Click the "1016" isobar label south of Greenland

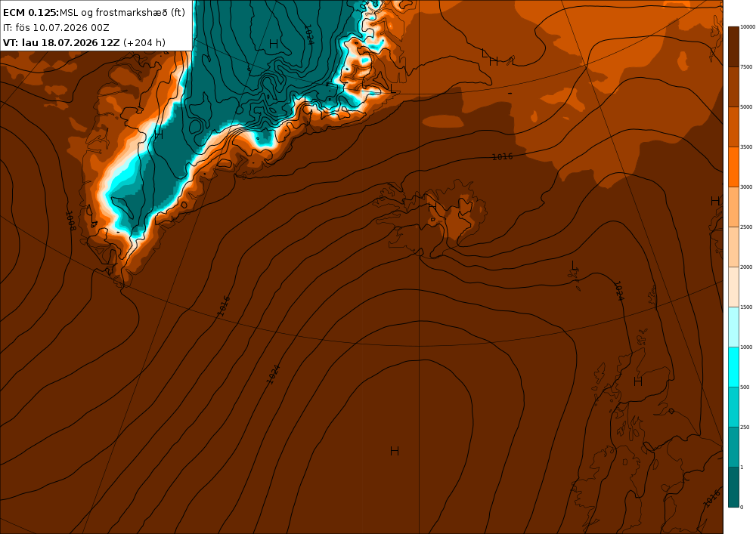tap(223, 306)
